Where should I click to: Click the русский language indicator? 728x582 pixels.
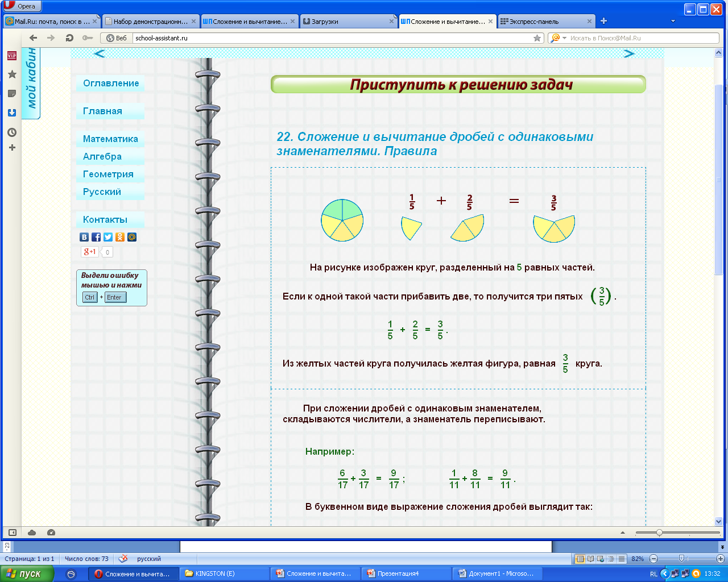[149, 559]
